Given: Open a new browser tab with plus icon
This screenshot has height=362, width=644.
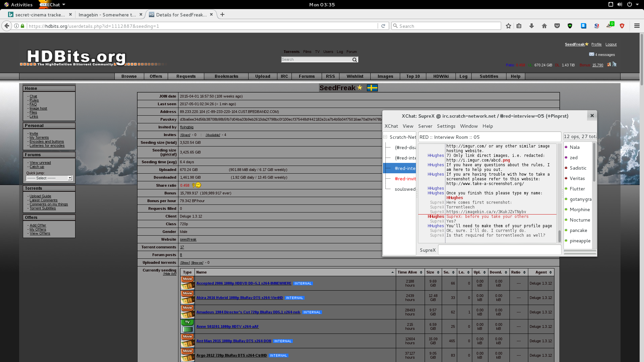Looking at the screenshot, I should click(x=222, y=14).
